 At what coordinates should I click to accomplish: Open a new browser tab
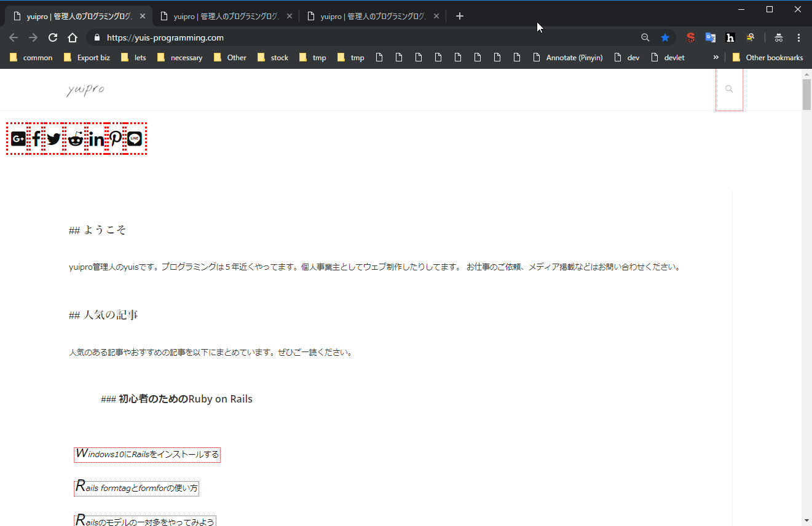click(x=460, y=16)
